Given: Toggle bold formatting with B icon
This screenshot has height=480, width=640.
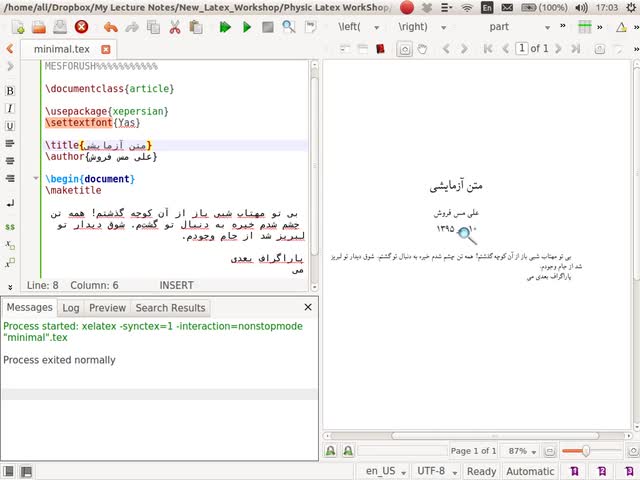Looking at the screenshot, I should click(10, 91).
